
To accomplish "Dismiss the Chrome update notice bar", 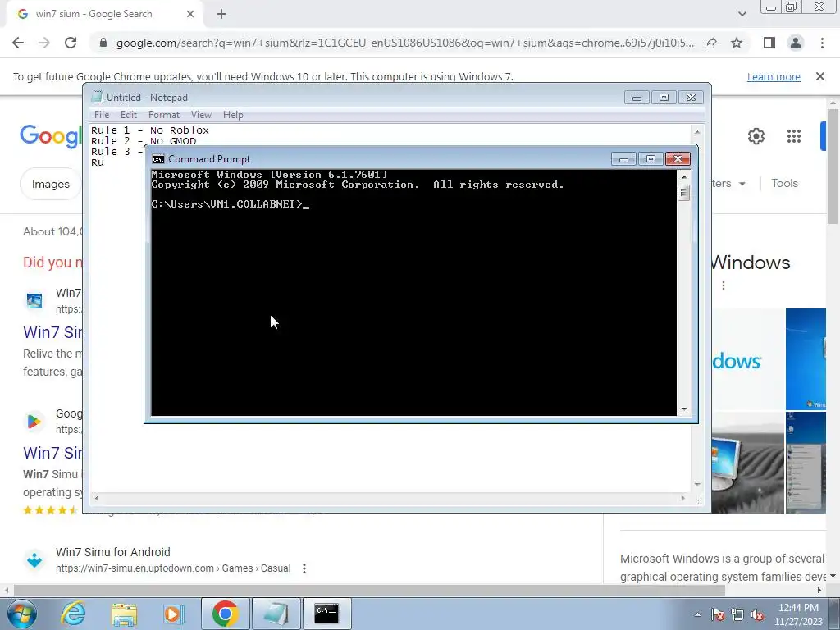I will tap(820, 76).
